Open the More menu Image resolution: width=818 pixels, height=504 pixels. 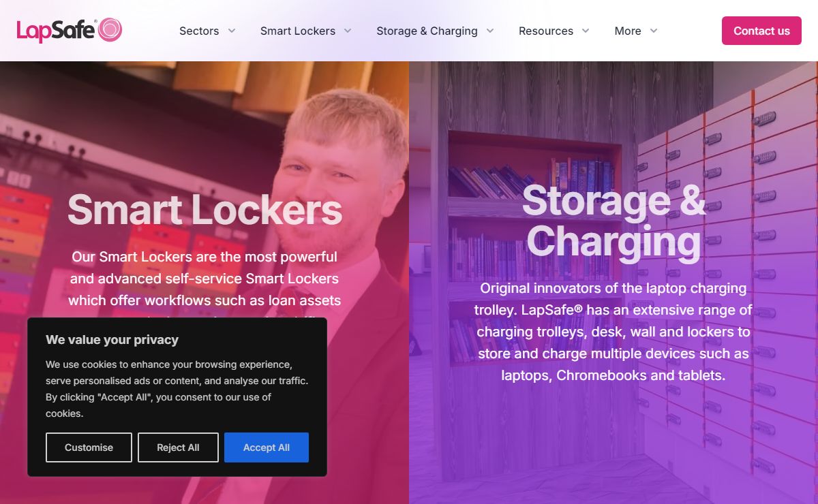[628, 31]
